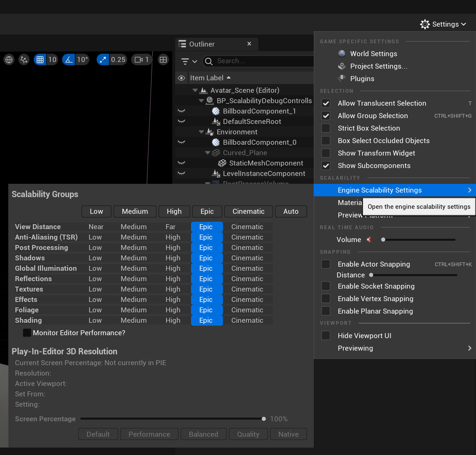Uncheck Show Subcomponents
This screenshot has width=476, height=455.
(x=326, y=166)
